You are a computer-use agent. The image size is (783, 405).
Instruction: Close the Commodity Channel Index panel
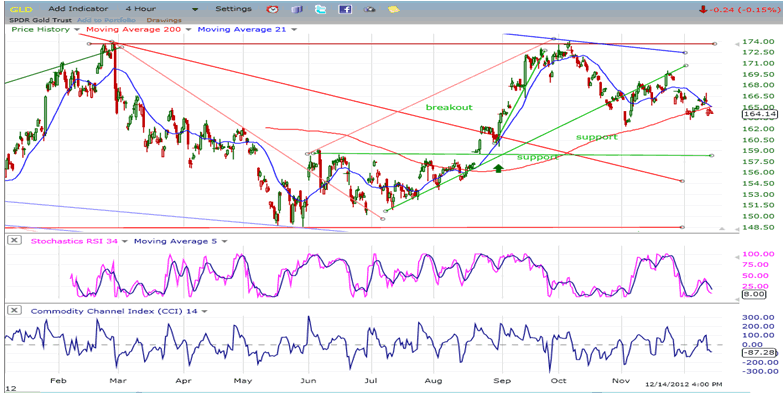click(13, 310)
